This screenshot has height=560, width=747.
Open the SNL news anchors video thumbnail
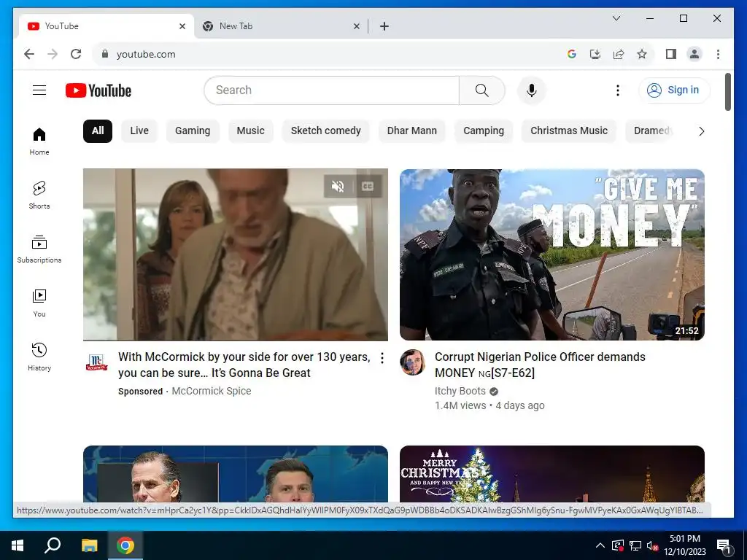pyautogui.click(x=236, y=474)
